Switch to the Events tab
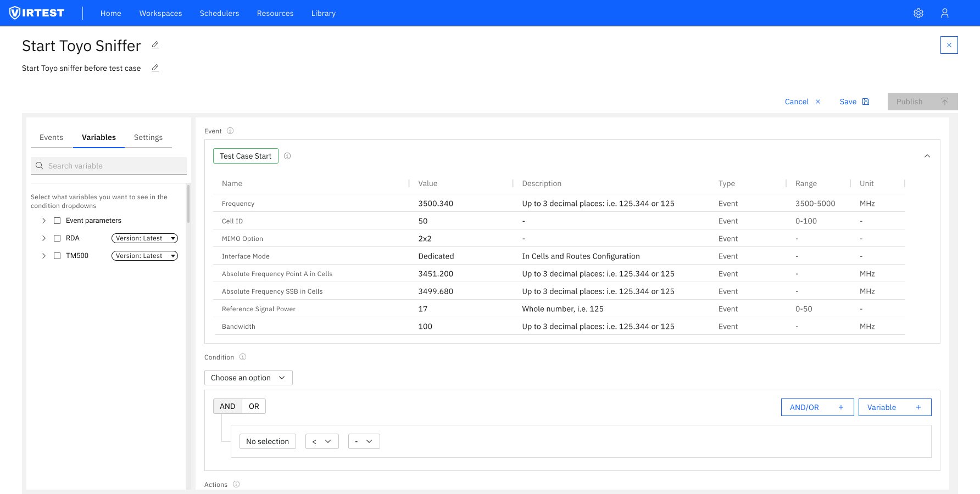 click(x=51, y=137)
